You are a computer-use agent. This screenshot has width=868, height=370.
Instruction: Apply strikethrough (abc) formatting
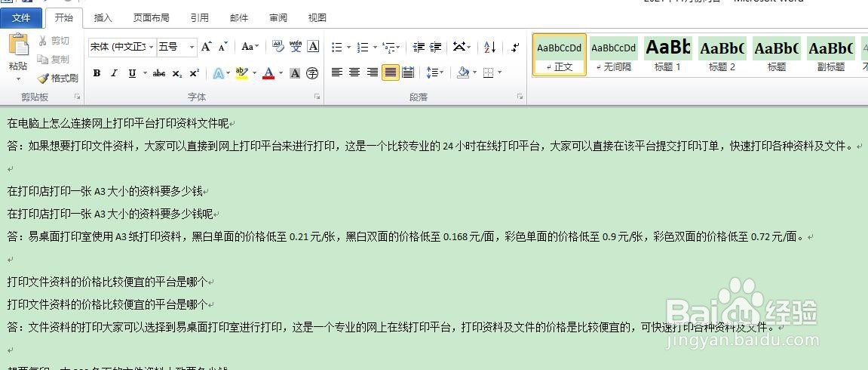point(159,73)
